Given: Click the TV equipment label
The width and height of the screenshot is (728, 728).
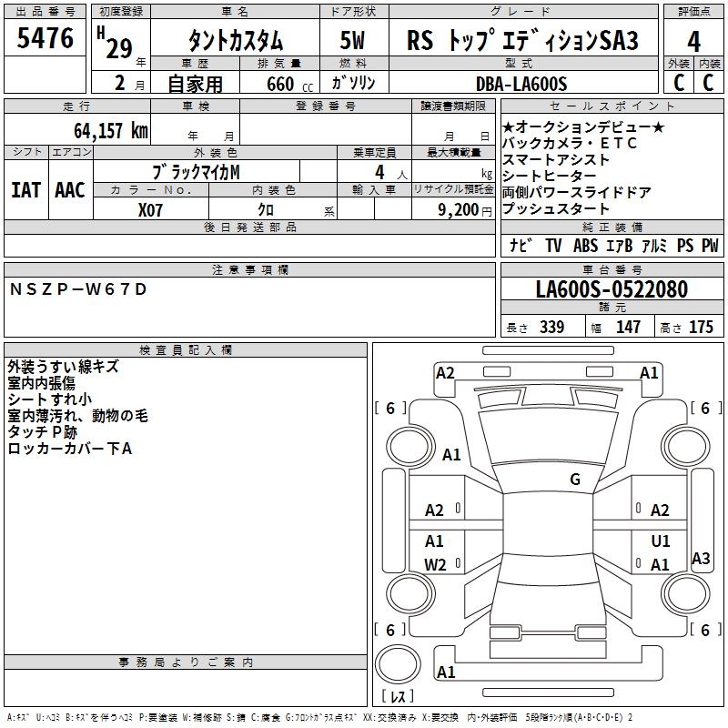Looking at the screenshot, I should [553, 246].
